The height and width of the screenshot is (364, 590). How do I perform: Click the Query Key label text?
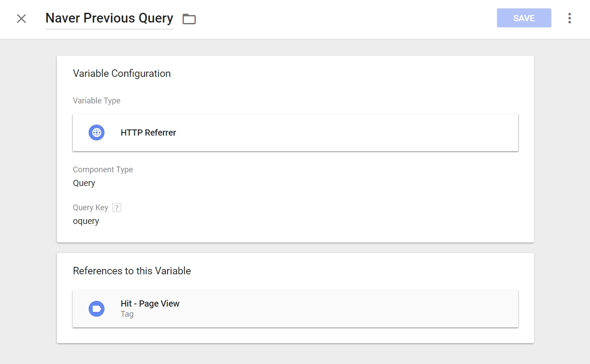[x=90, y=208]
